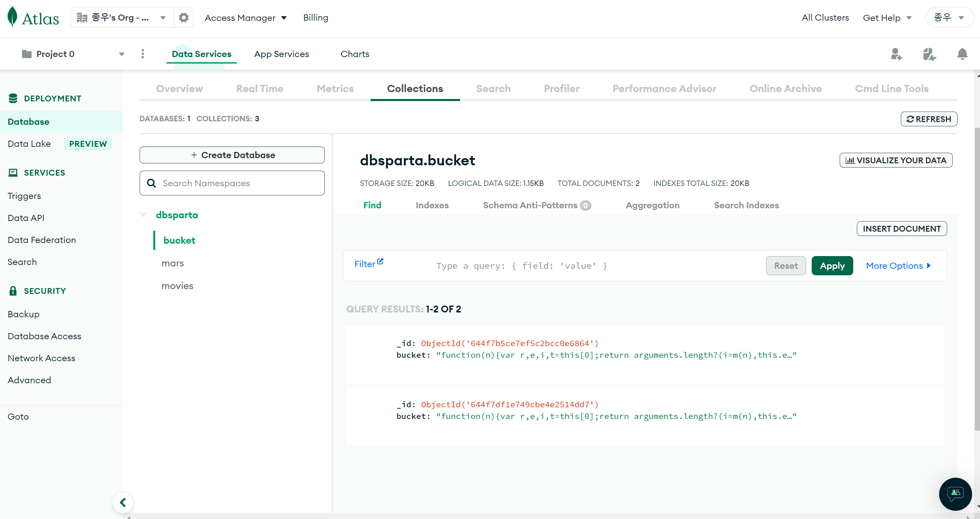Click the search magnifier in Search Namespaces
Viewport: 980px width, 519px height.
(151, 183)
